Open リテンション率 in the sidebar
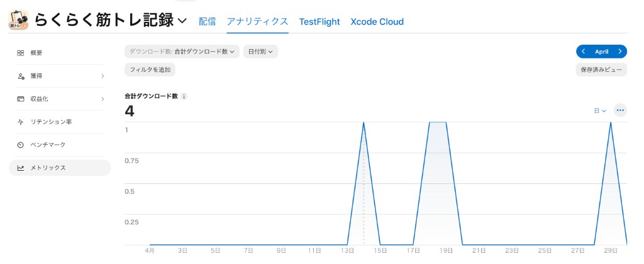The image size is (644, 264). point(60,122)
